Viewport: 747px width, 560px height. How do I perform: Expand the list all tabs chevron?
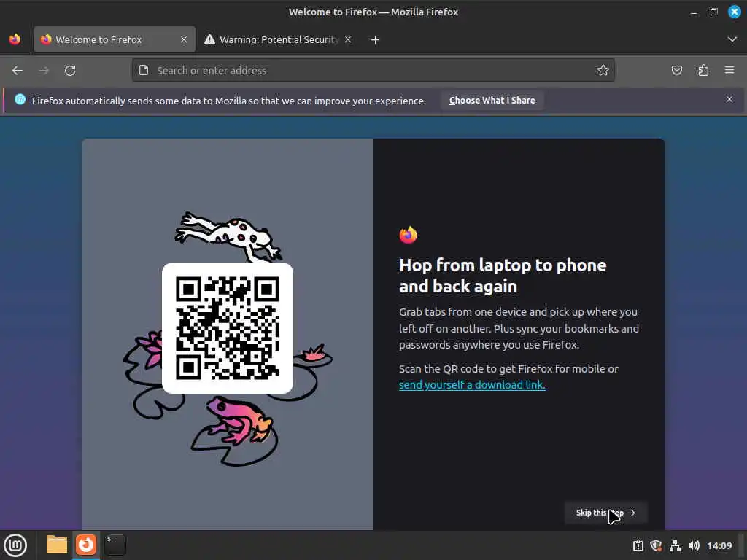tap(732, 39)
